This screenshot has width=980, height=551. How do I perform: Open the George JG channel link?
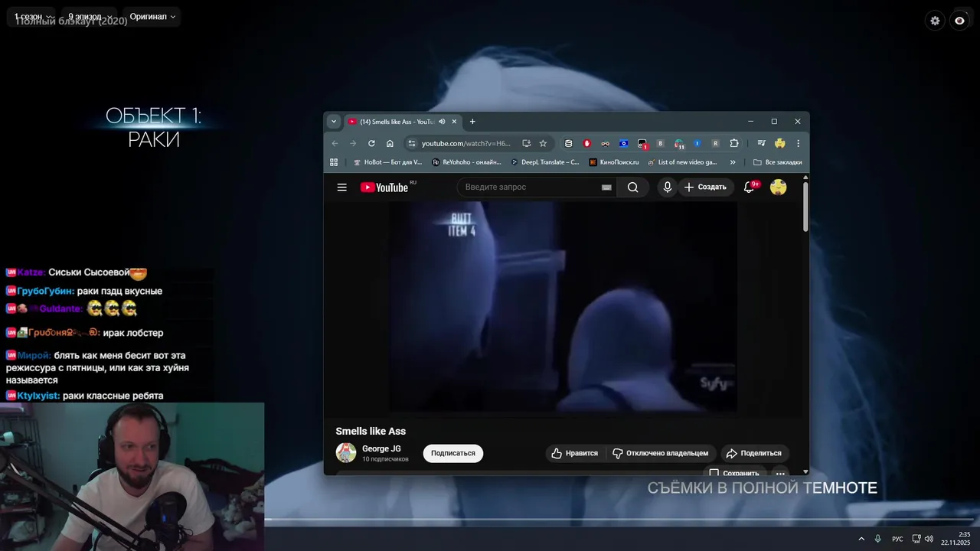381,448
